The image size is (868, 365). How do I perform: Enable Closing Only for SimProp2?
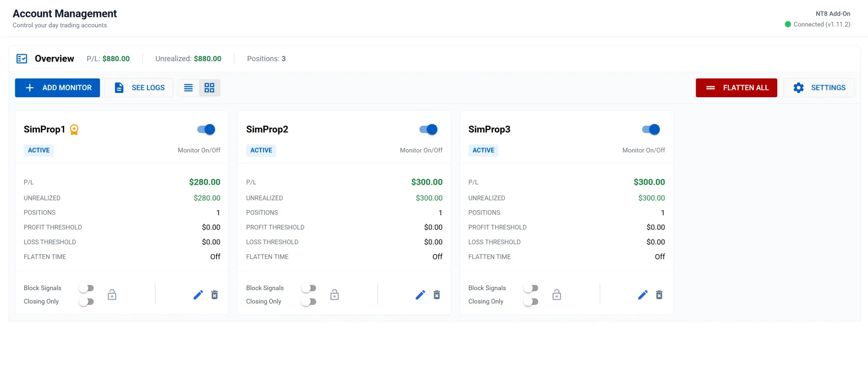pos(309,302)
